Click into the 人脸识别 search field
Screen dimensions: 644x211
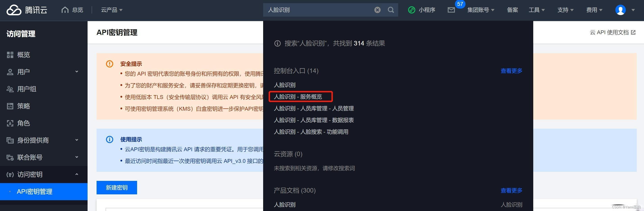click(318, 10)
